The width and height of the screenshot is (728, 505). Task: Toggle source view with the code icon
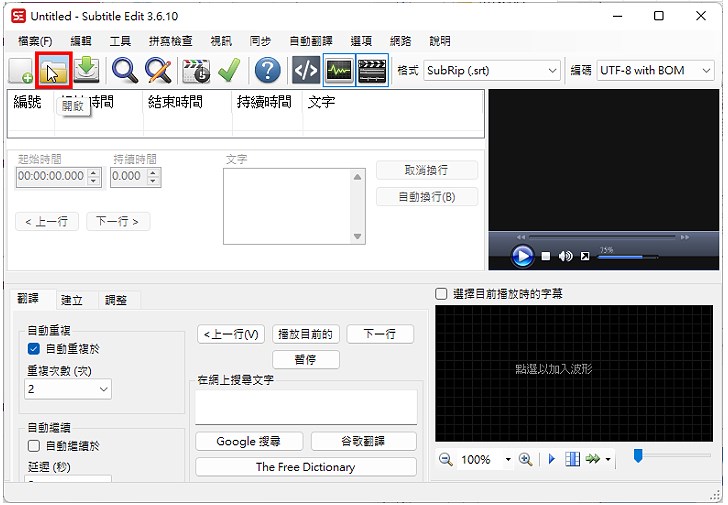[x=305, y=70]
